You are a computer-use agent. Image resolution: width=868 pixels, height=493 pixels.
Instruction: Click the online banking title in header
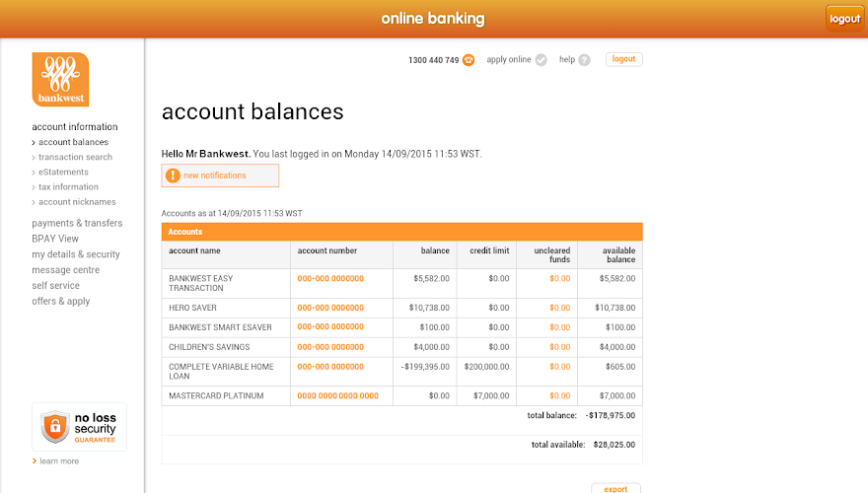click(x=433, y=19)
